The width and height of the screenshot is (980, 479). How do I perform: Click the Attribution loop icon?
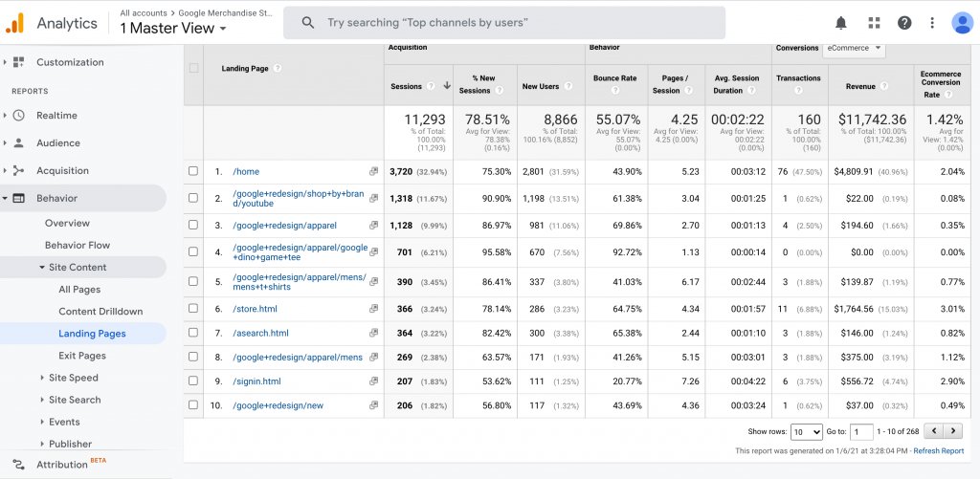pyautogui.click(x=19, y=465)
